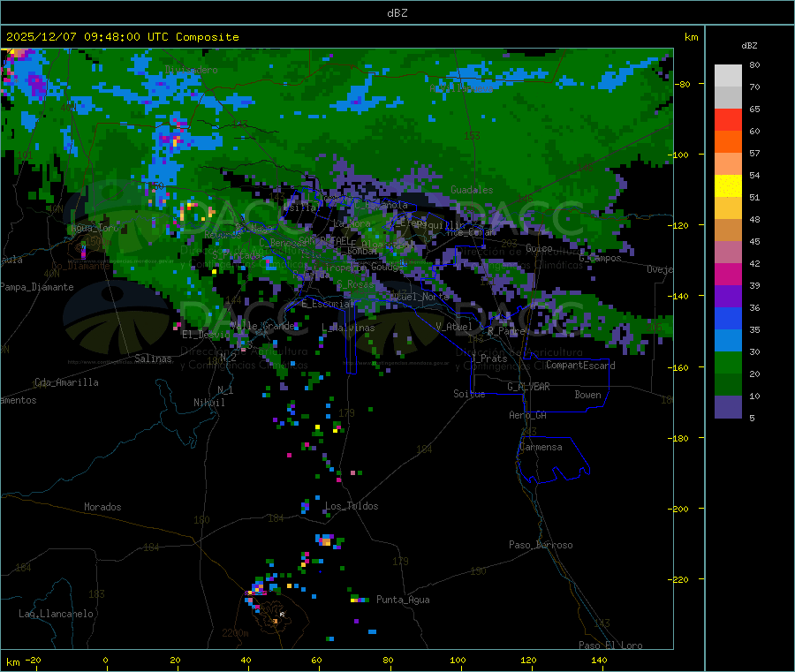Select the bright green 20–30 dBZ legend swatch
795x672 pixels.
(x=728, y=362)
